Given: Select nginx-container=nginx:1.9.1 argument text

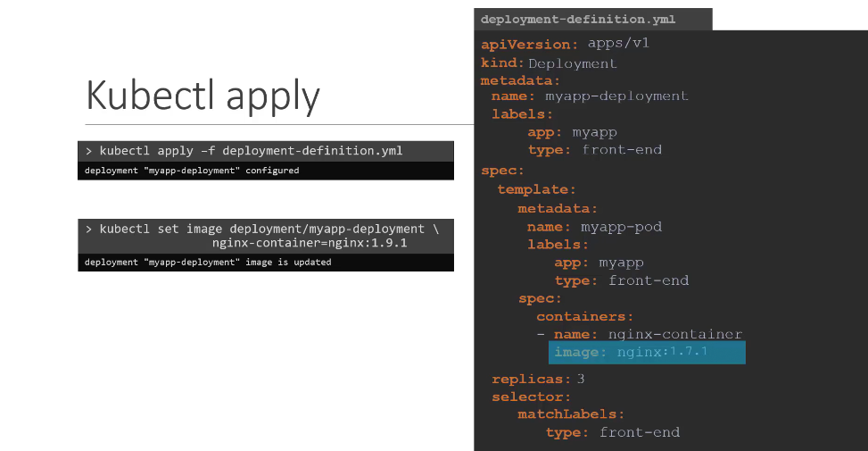Looking at the screenshot, I should pyautogui.click(x=310, y=243).
